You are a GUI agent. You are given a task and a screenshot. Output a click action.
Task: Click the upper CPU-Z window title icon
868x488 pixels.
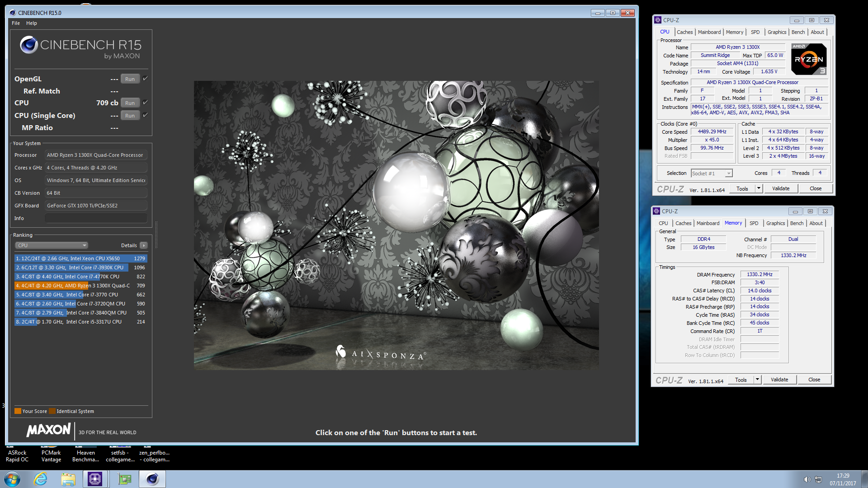(x=658, y=20)
